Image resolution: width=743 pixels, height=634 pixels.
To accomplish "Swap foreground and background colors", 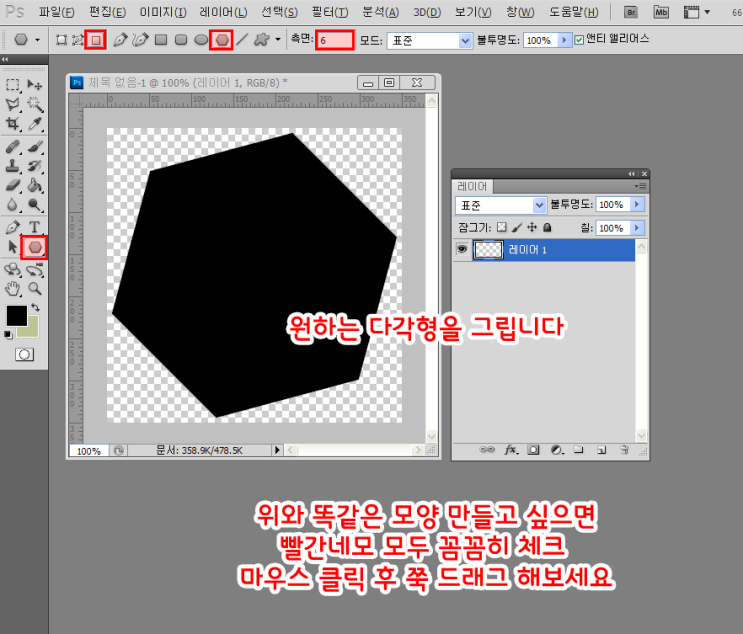I will tap(36, 307).
